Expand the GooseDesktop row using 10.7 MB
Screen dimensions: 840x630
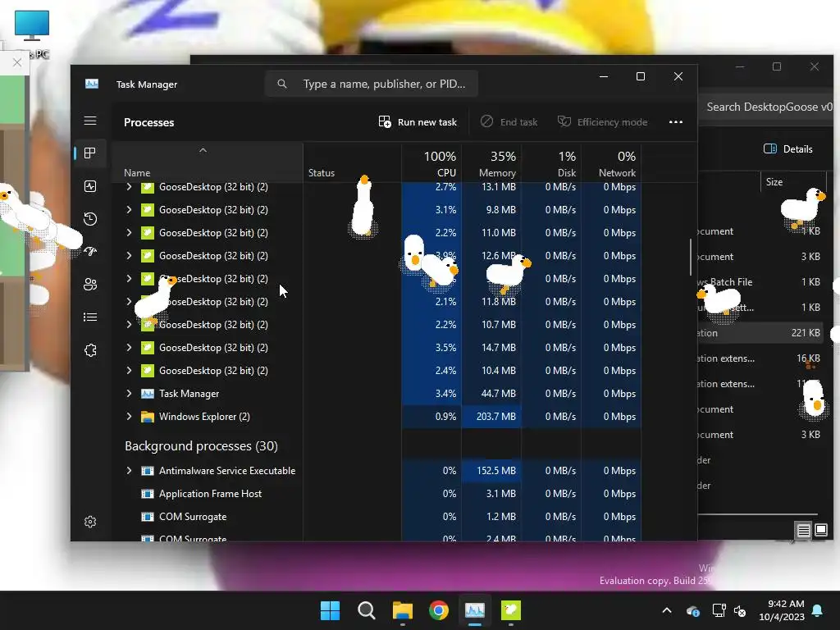coord(129,325)
